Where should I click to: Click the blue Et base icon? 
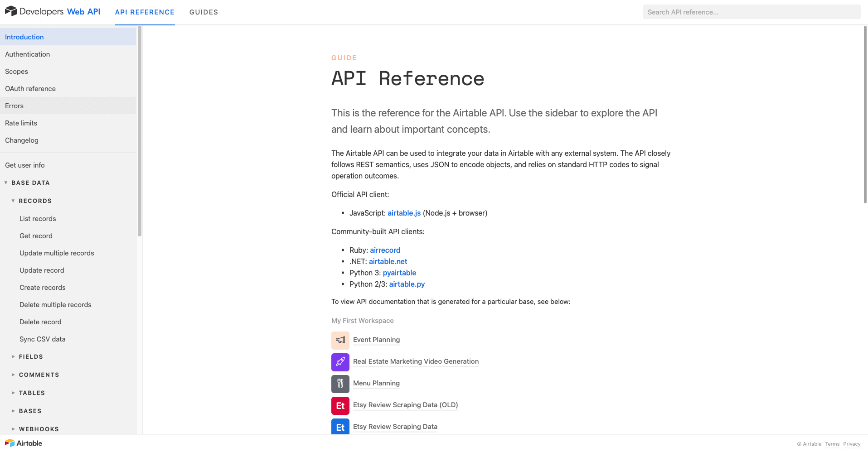click(x=340, y=427)
